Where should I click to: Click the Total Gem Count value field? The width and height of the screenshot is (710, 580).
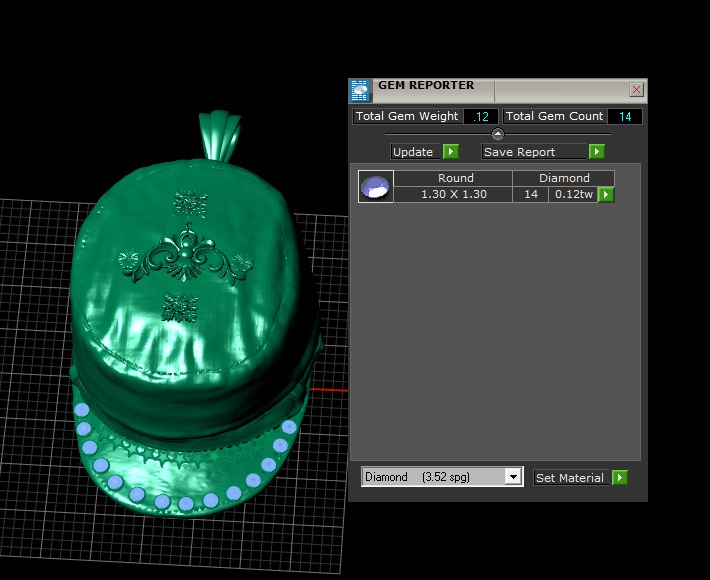click(624, 116)
